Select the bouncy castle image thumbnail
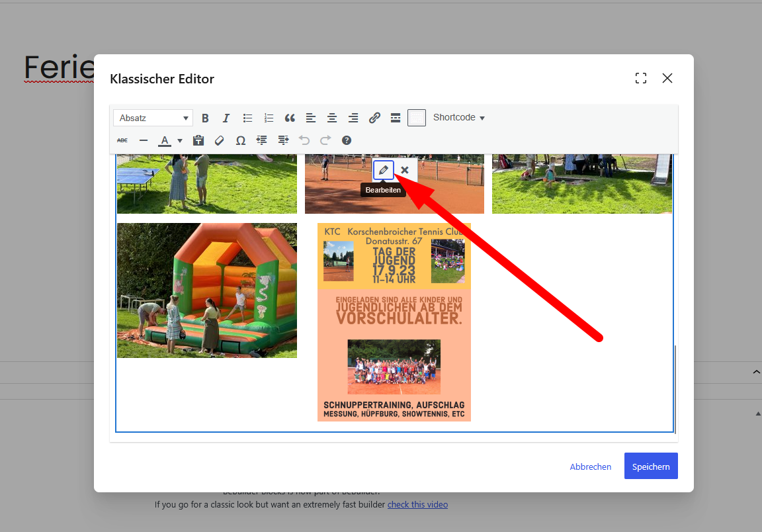 click(x=207, y=290)
